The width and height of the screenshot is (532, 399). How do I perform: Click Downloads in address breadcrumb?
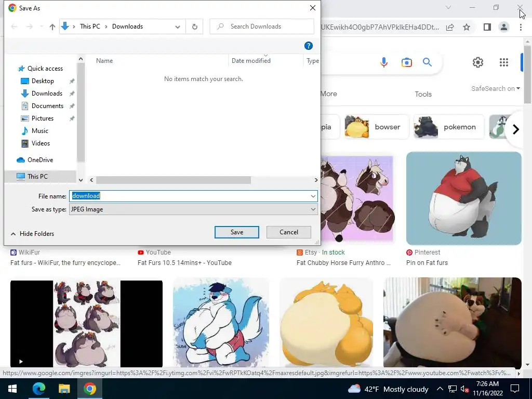[128, 26]
